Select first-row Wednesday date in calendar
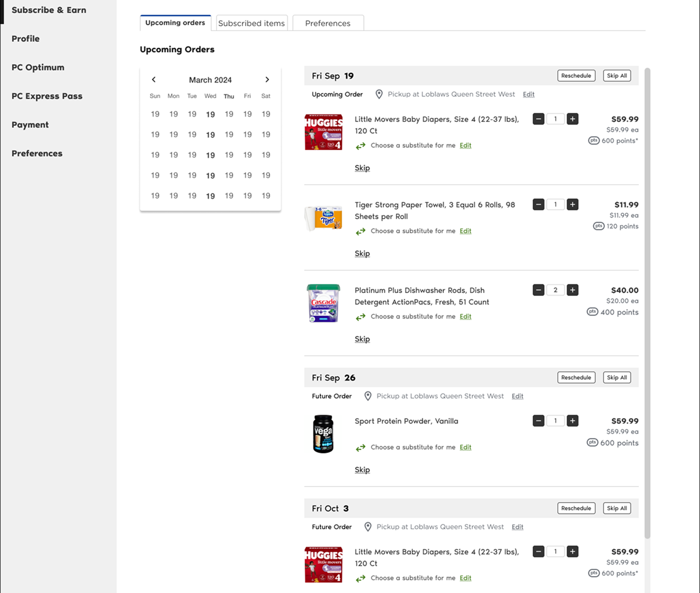 tap(210, 114)
